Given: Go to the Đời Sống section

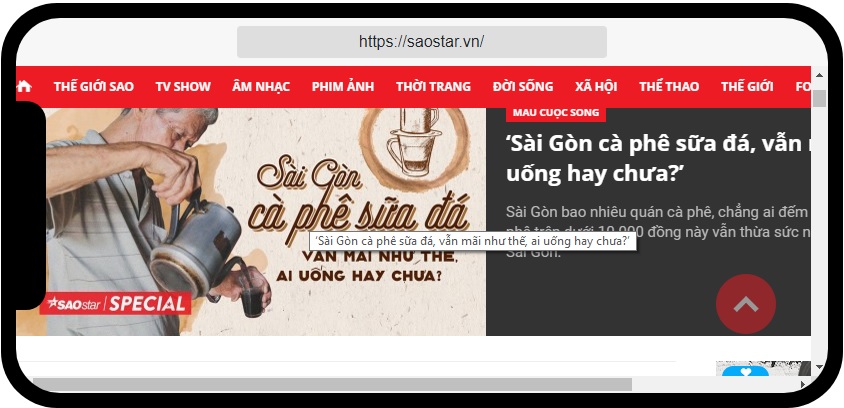Looking at the screenshot, I should click(x=523, y=87).
